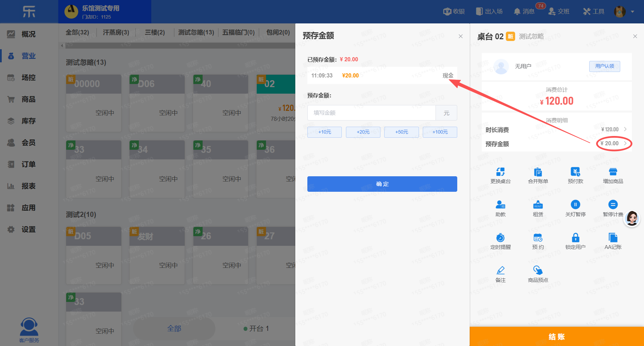Click the floating assistant avatar icon
Screen dimensions: 644x346
point(632,218)
